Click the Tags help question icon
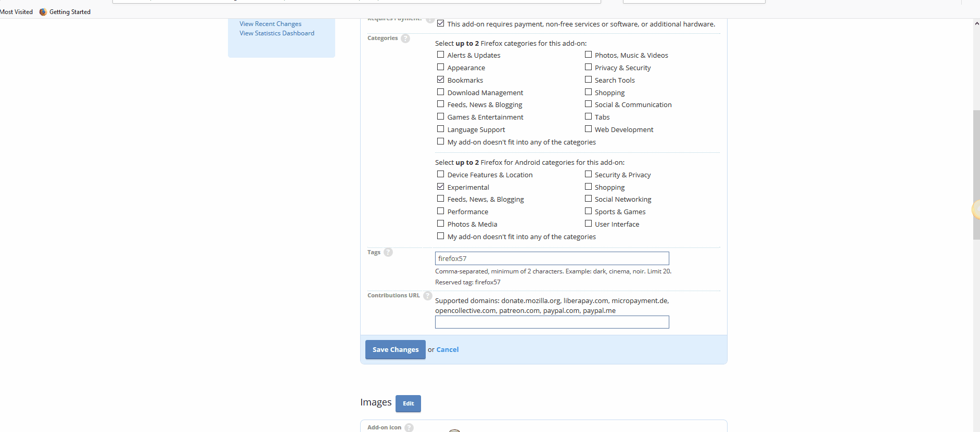The height and width of the screenshot is (432, 980). coord(388,252)
